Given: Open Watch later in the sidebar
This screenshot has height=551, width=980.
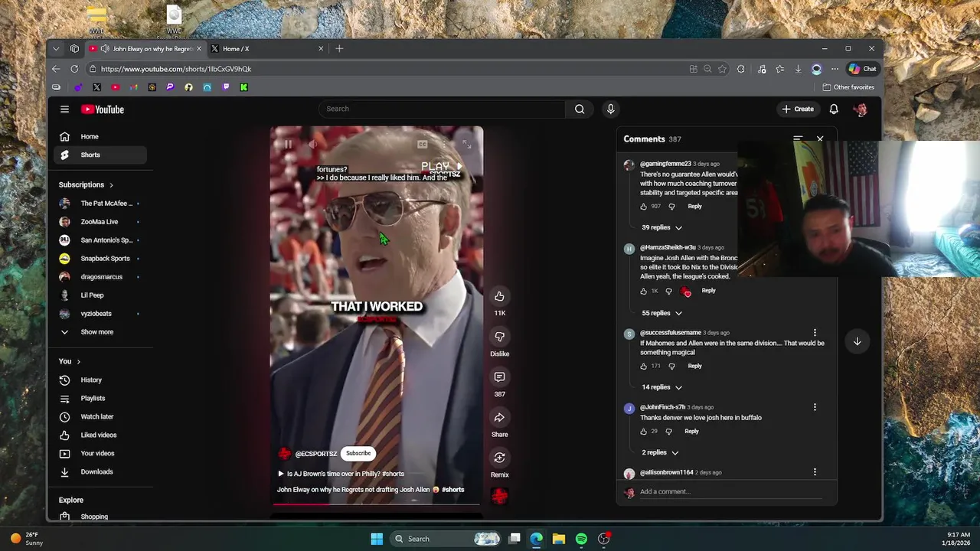Looking at the screenshot, I should click(100, 416).
